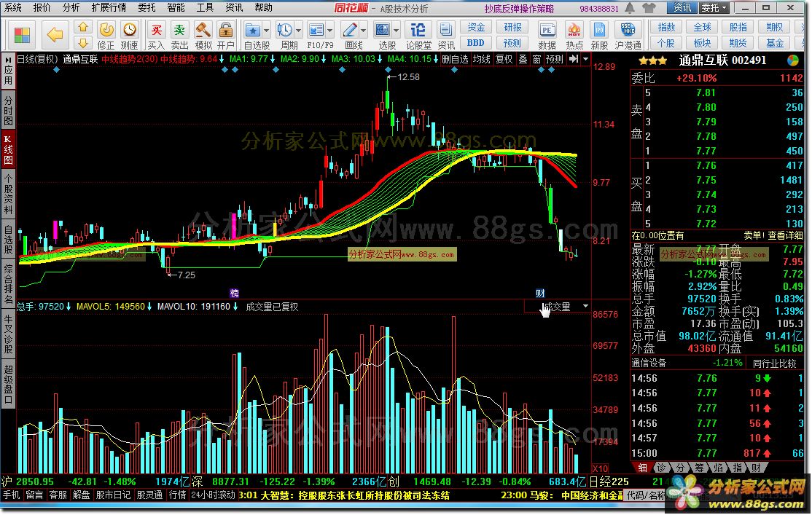Click the 指数 index button
Screen dimensions: 812x515
[666, 28]
